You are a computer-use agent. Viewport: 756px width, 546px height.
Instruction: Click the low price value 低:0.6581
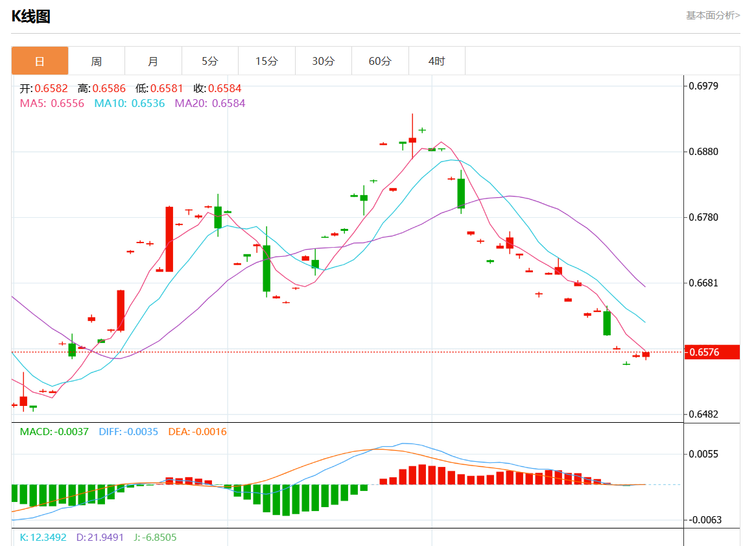[159, 88]
